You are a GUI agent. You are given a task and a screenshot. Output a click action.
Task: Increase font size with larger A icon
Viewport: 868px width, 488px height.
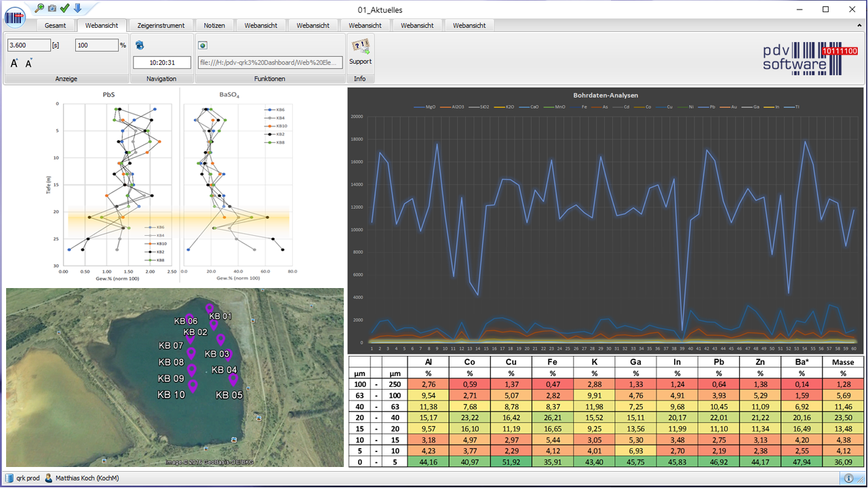(x=14, y=63)
